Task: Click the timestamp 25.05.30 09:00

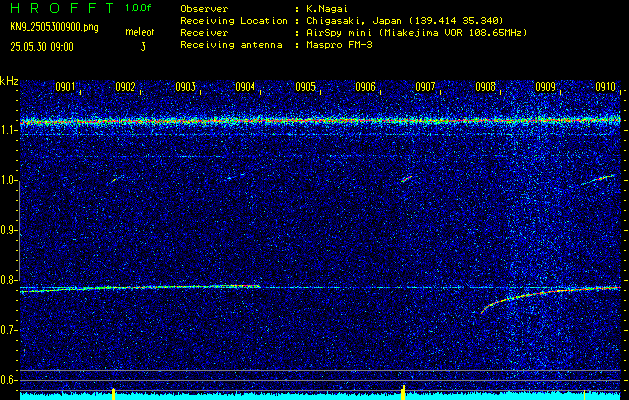Action: point(42,47)
